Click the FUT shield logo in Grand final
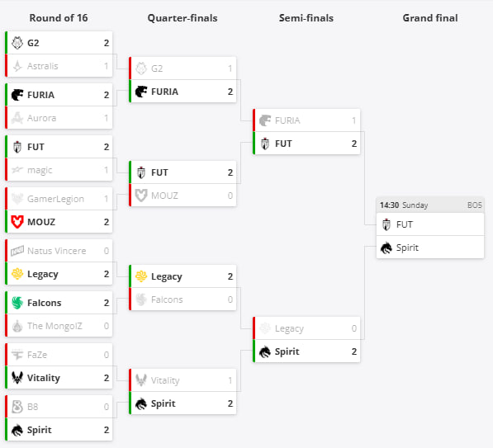 (x=386, y=224)
